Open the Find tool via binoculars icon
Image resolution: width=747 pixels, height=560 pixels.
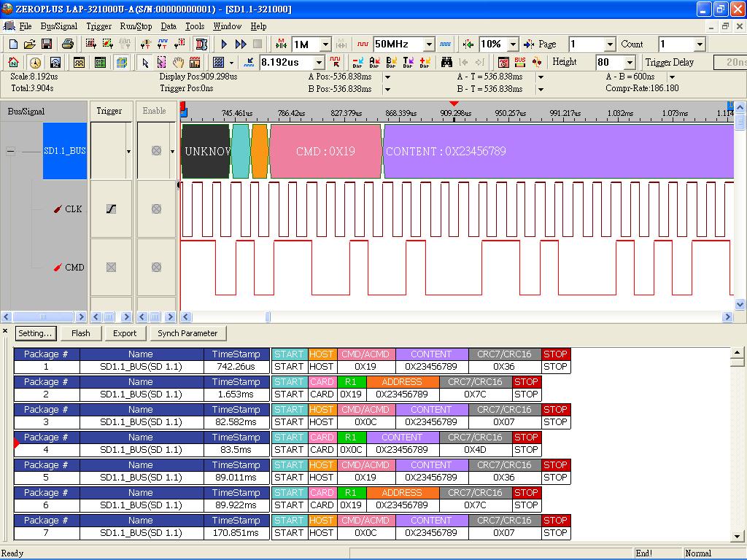[447, 62]
